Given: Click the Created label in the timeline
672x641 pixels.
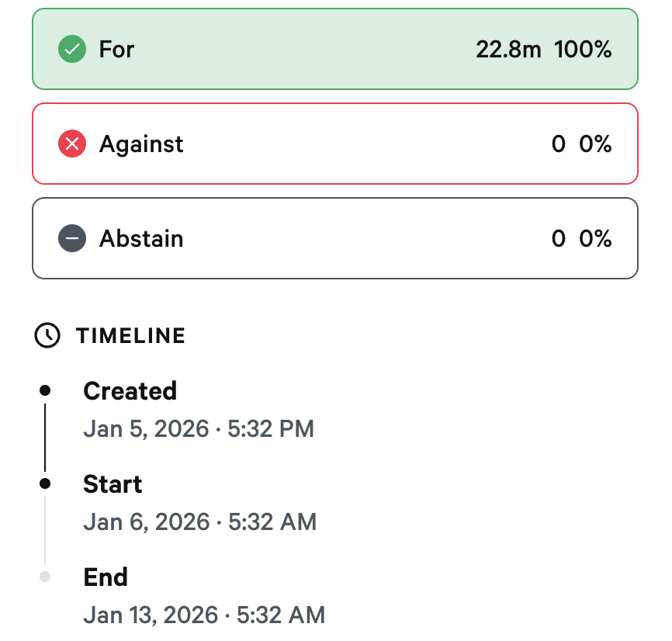Looking at the screenshot, I should pos(130,390).
